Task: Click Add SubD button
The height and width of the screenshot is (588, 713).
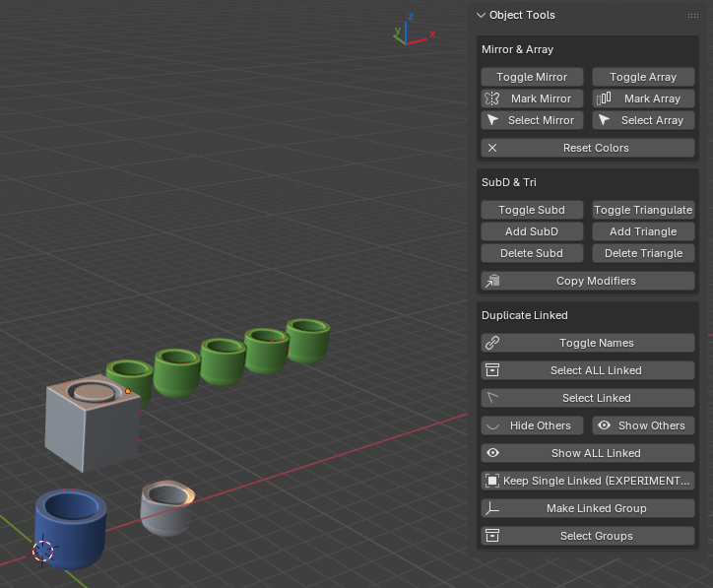Action: 532,231
